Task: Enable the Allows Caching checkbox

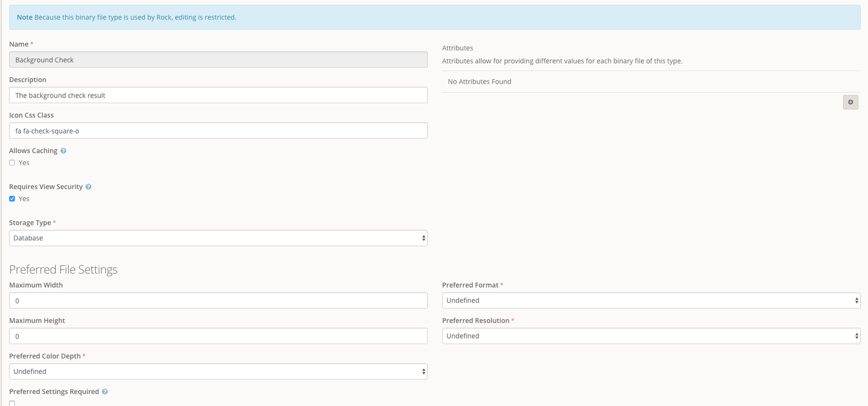Action: [12, 163]
